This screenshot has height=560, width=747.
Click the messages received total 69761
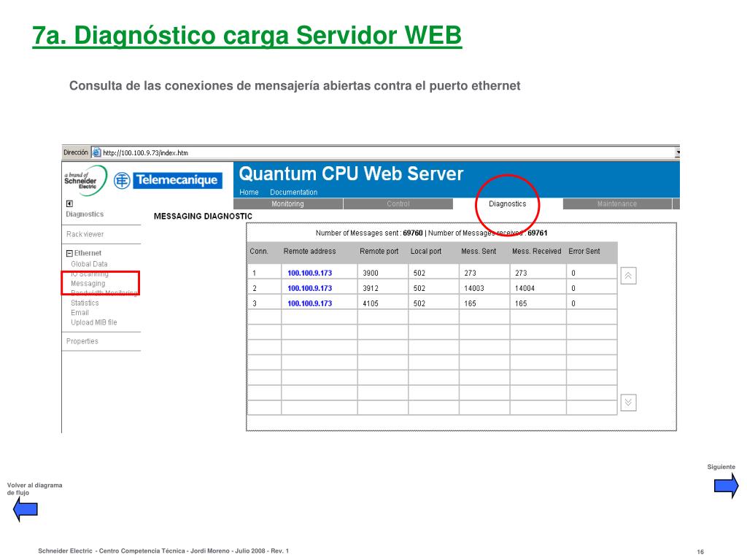click(538, 233)
